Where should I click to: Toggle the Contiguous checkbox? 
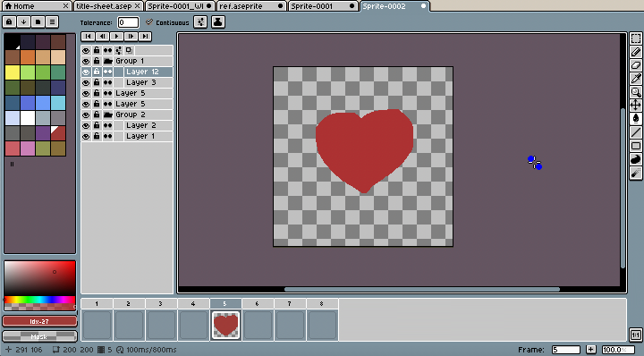(x=149, y=22)
